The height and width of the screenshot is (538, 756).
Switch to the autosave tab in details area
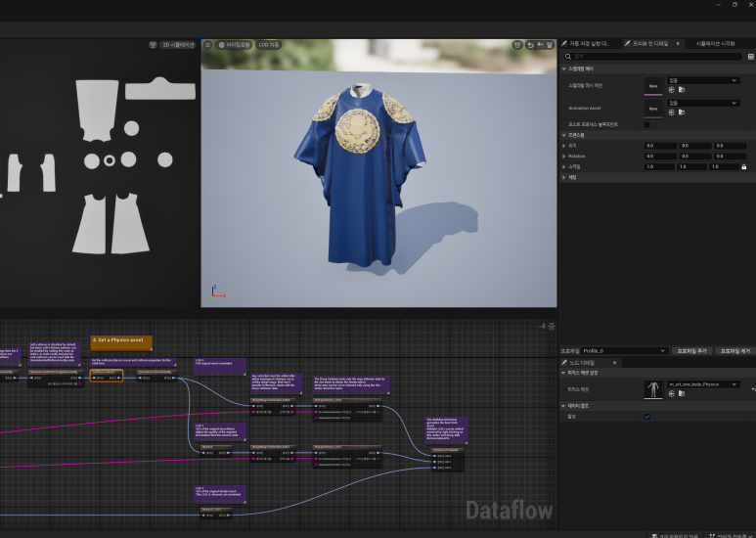coord(588,43)
